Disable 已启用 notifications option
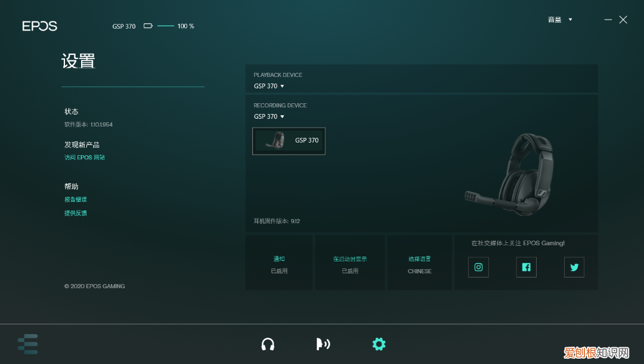Viewport: 644px width, 364px height. click(x=278, y=270)
